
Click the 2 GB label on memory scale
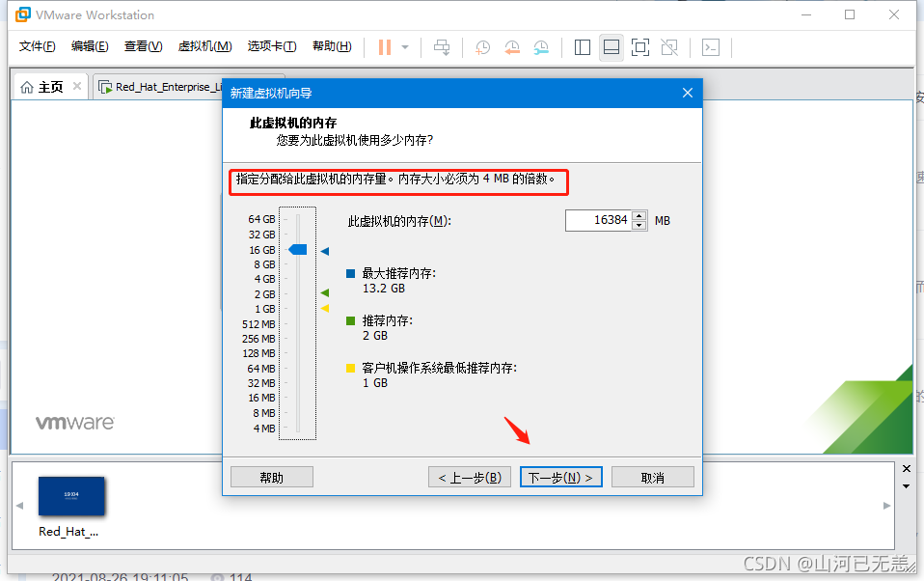click(264, 293)
